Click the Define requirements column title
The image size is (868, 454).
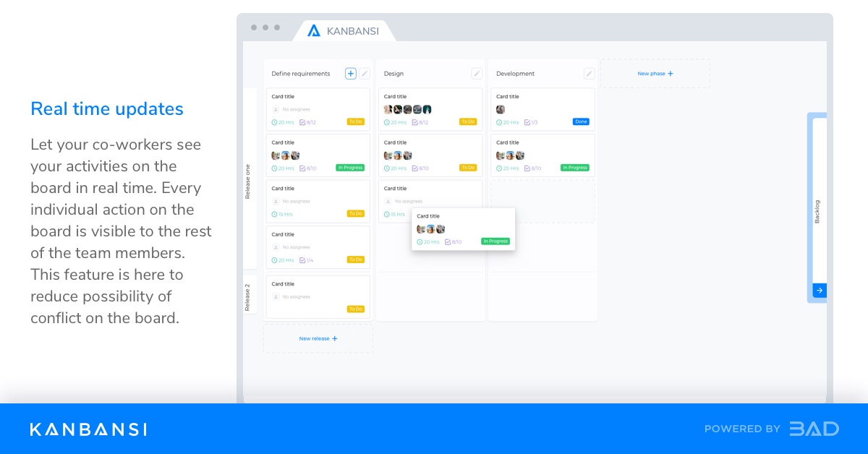click(301, 74)
